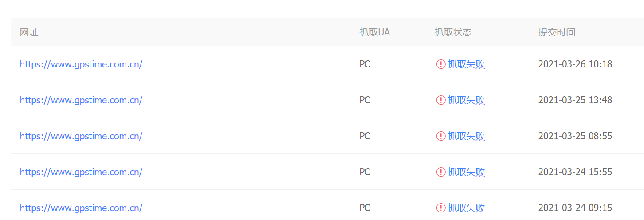Click the warning icon beside the 2021-03-26 10:18 entry

click(x=440, y=64)
